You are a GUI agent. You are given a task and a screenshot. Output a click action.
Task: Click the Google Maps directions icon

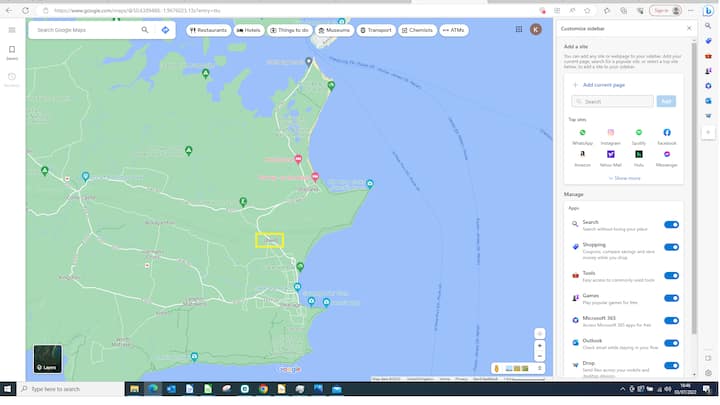[x=165, y=30]
